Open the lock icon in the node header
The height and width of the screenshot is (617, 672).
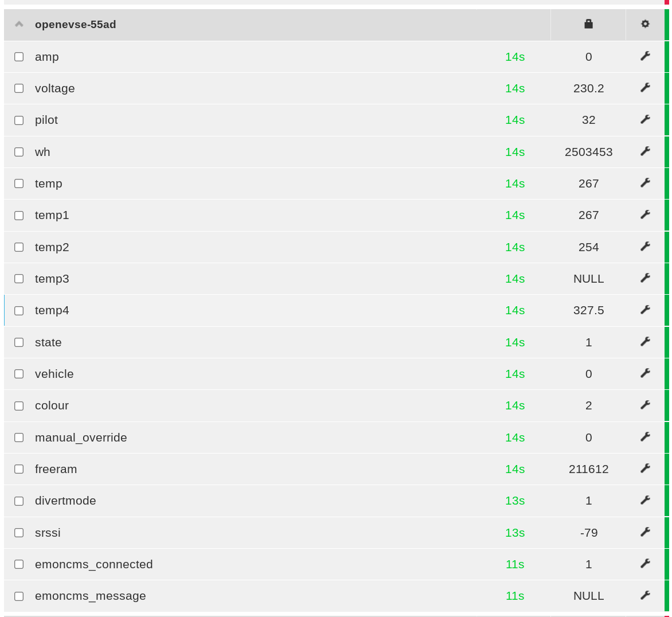[x=588, y=24]
